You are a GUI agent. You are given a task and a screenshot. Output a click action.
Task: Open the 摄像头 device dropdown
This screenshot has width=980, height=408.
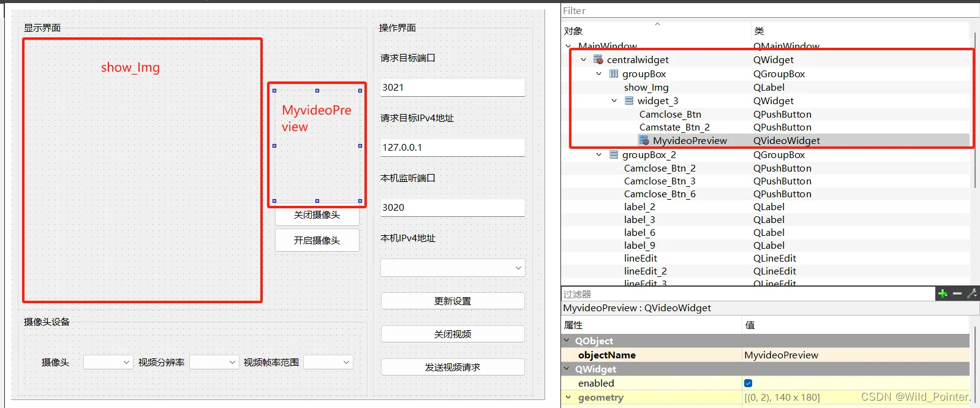pos(108,362)
